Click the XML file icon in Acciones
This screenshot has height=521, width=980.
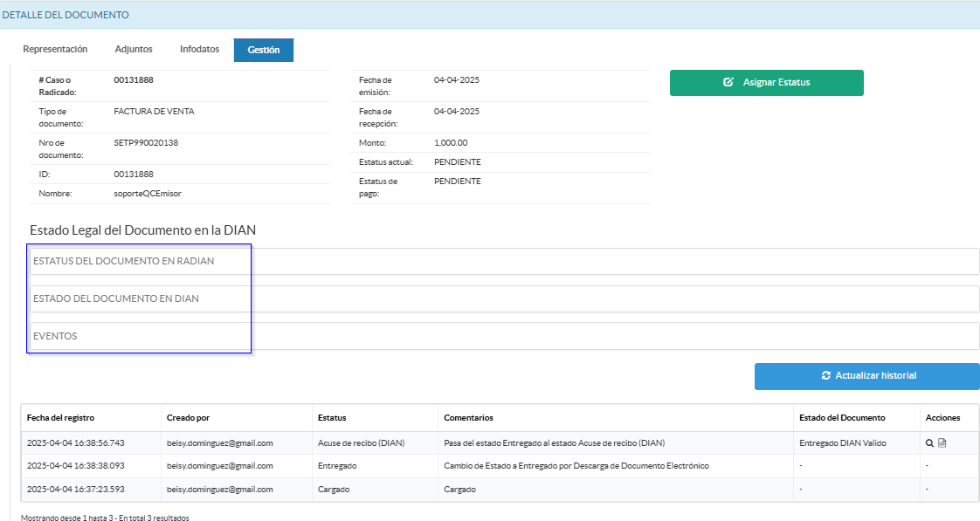(942, 443)
